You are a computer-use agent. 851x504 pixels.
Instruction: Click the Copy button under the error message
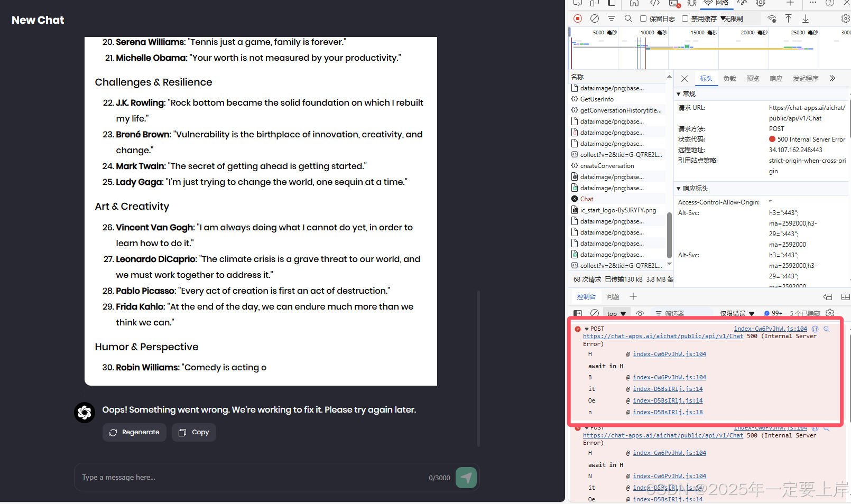pos(194,432)
